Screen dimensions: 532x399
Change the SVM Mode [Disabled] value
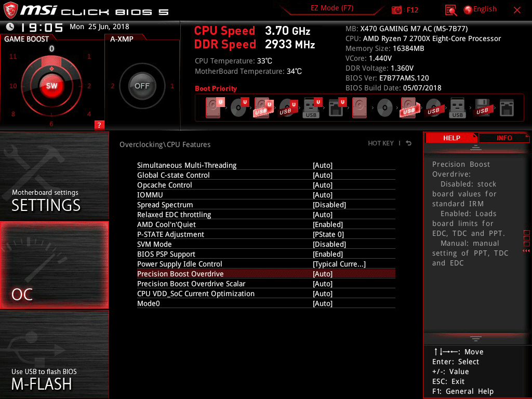[x=329, y=244]
